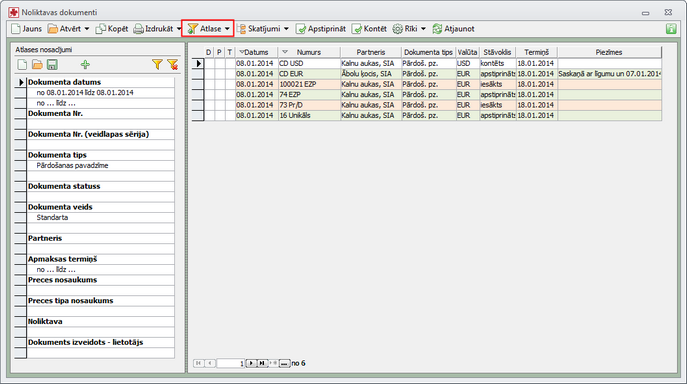687x384 pixels.
Task: Expand the Atvērt dropdown arrow
Action: [87, 29]
